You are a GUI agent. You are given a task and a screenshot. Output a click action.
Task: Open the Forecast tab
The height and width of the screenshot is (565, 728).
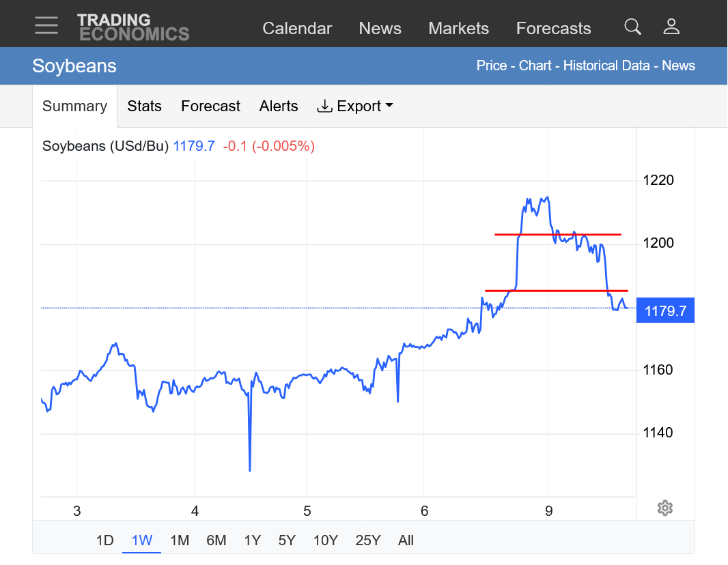pos(210,106)
